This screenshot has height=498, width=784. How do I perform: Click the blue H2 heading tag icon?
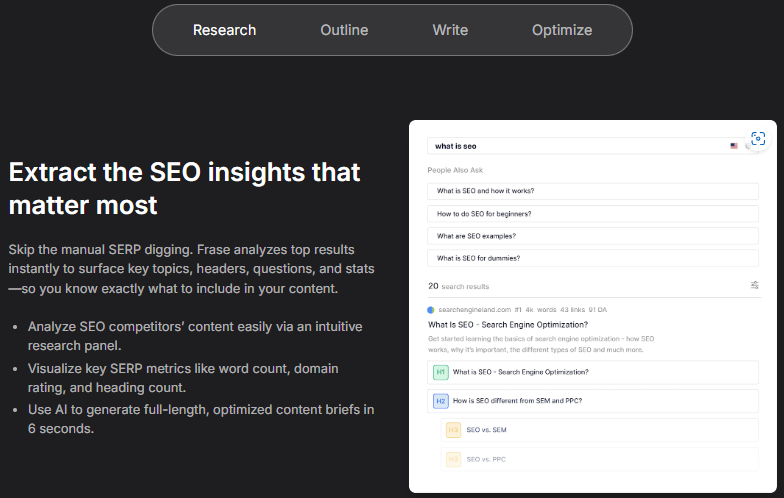[x=440, y=401]
